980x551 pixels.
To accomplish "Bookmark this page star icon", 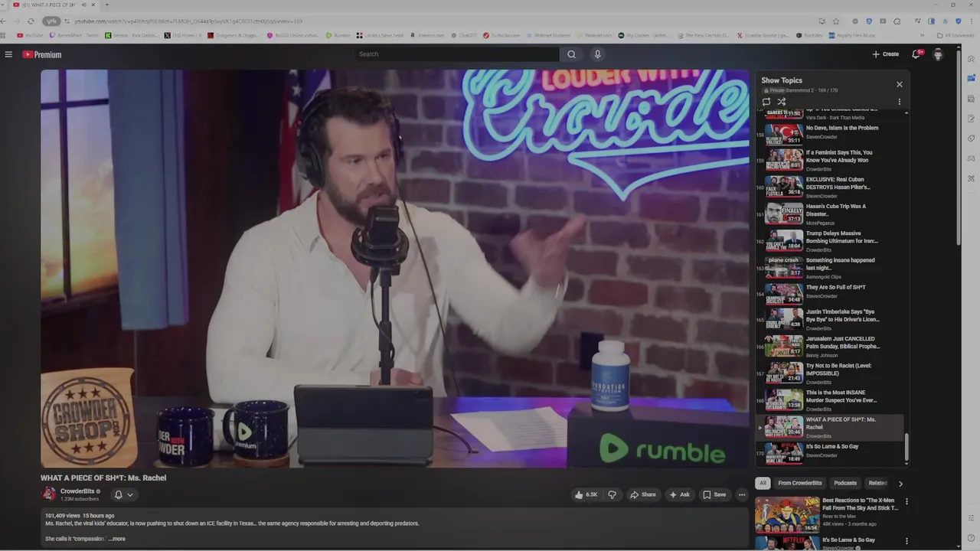I will click(836, 21).
